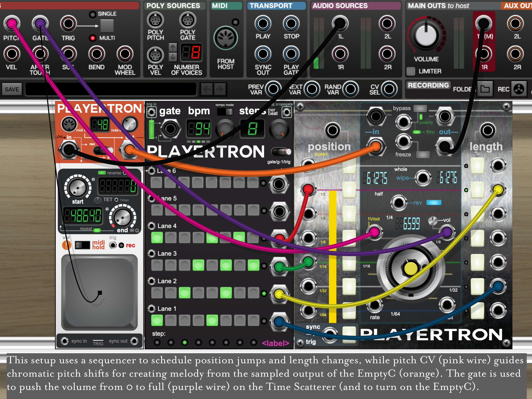The width and height of the screenshot is (532, 399).
Task: Enable the LIMITER checkbox
Action: [x=411, y=71]
